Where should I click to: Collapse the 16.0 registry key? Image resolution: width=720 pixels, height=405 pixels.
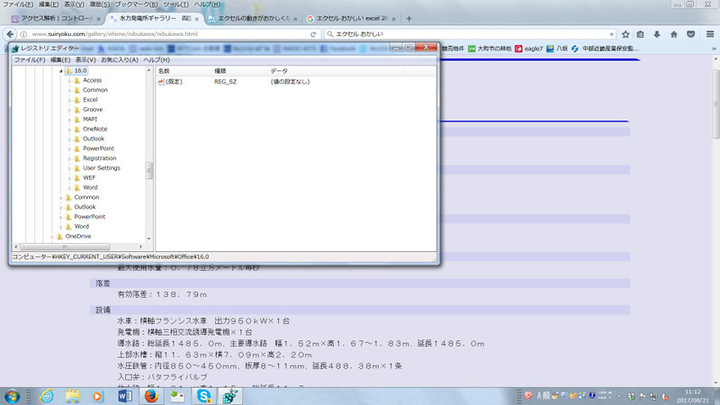tap(60, 71)
